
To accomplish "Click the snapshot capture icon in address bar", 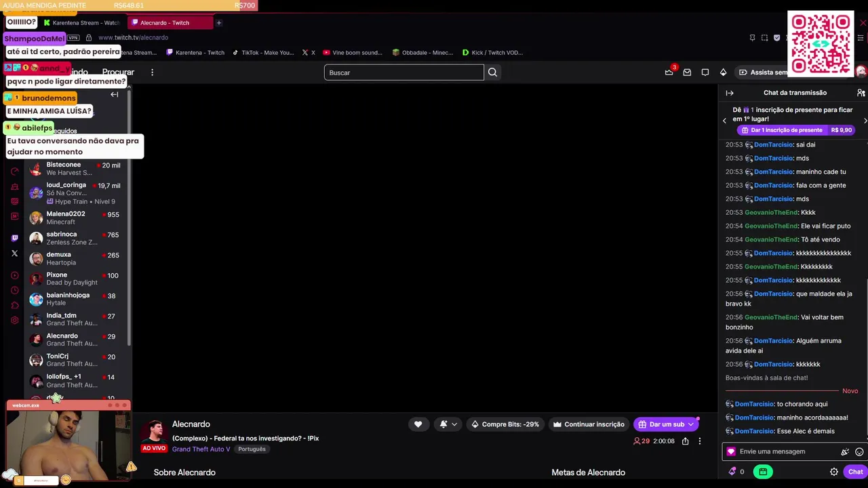I will click(764, 38).
